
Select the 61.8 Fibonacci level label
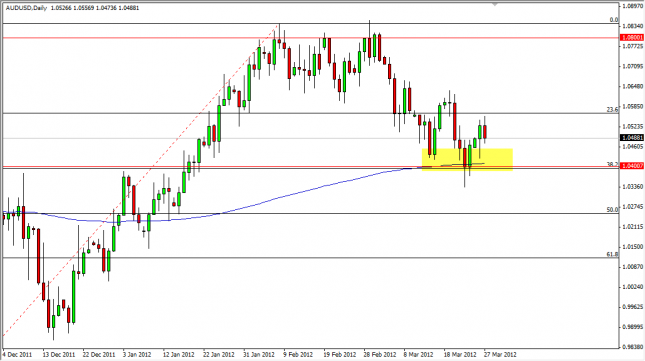[613, 255]
